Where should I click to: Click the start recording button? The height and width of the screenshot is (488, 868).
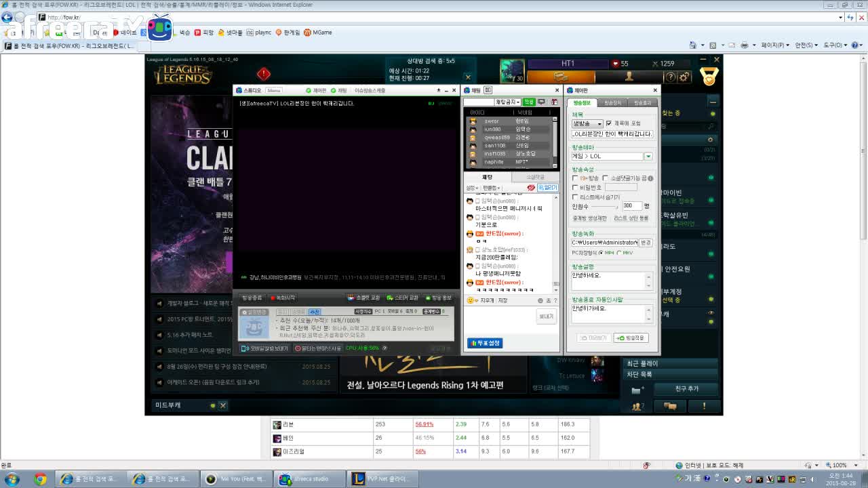(x=283, y=298)
